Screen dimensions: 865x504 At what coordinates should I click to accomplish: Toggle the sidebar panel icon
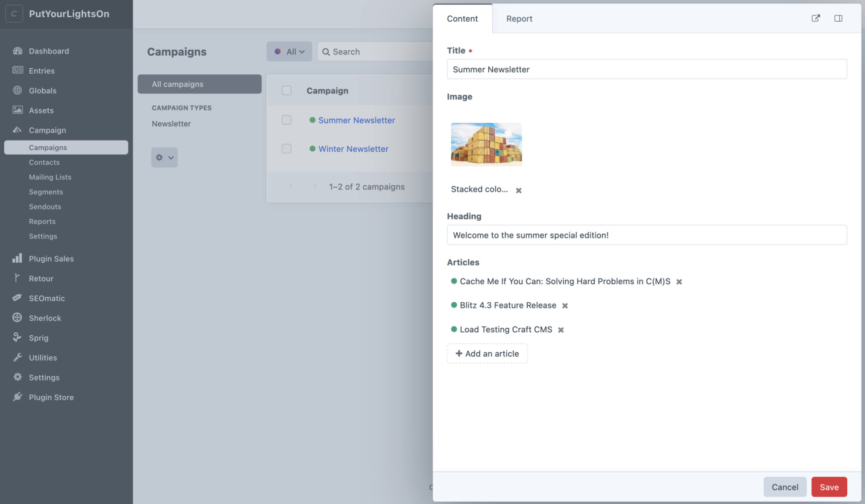pos(838,18)
